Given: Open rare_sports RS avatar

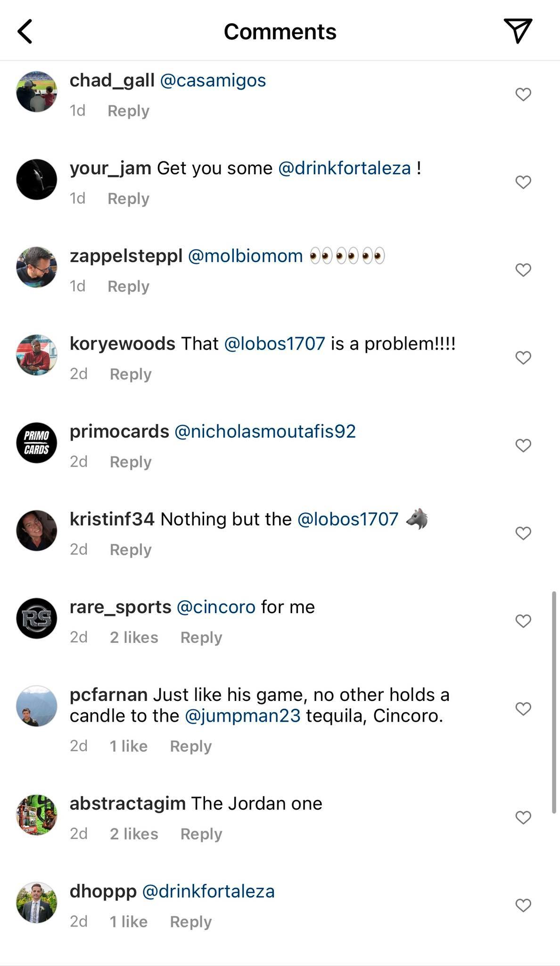Looking at the screenshot, I should [x=37, y=618].
